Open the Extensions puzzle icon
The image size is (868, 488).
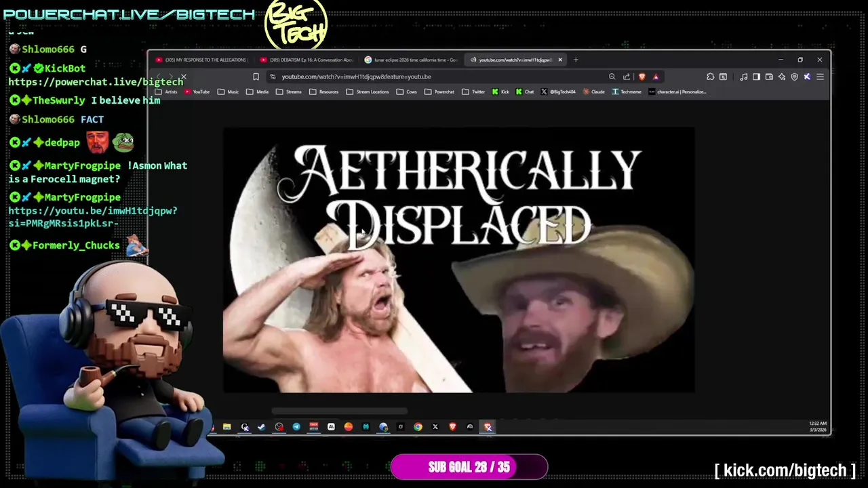coord(710,77)
